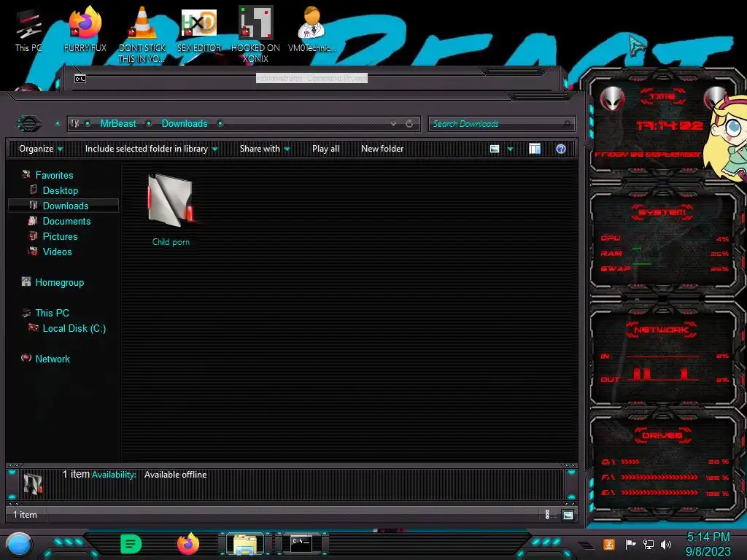
Task: Open the Xonix game desktop shortcut
Action: (x=255, y=34)
